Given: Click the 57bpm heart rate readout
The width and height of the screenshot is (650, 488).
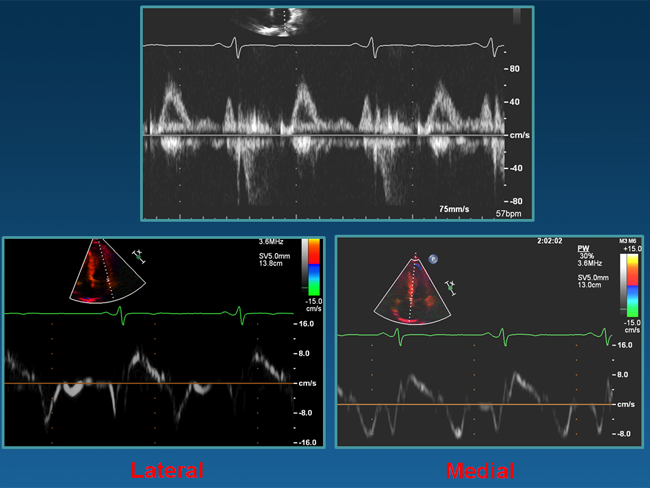Looking at the screenshot, I should tap(510, 215).
